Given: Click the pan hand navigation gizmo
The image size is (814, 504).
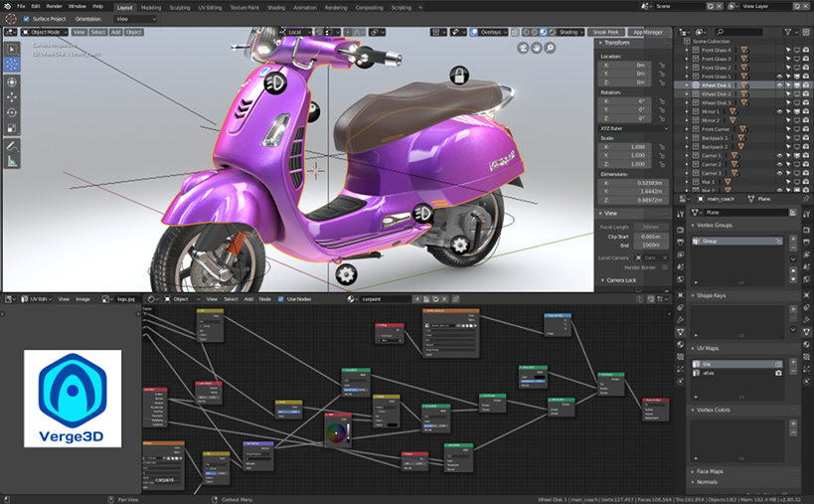Looking at the screenshot, I should coord(537,48).
